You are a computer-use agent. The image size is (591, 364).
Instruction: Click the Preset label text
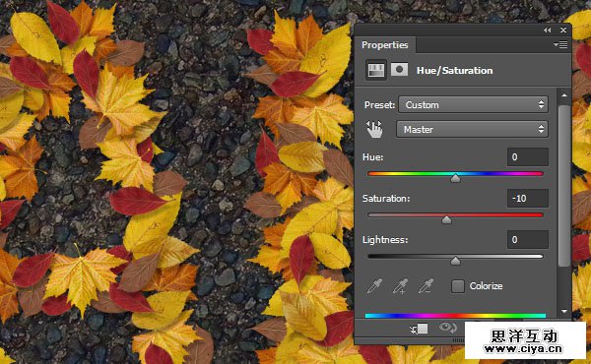coord(379,104)
